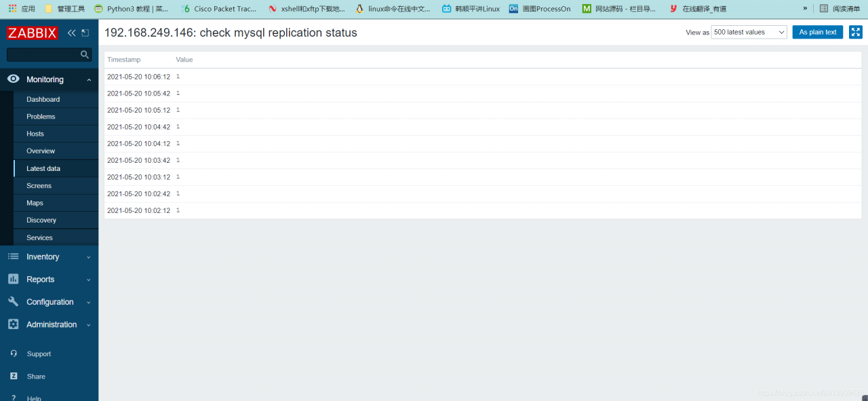The image size is (868, 401).
Task: Open linux命令在线中文 bookmark
Action: pos(393,9)
